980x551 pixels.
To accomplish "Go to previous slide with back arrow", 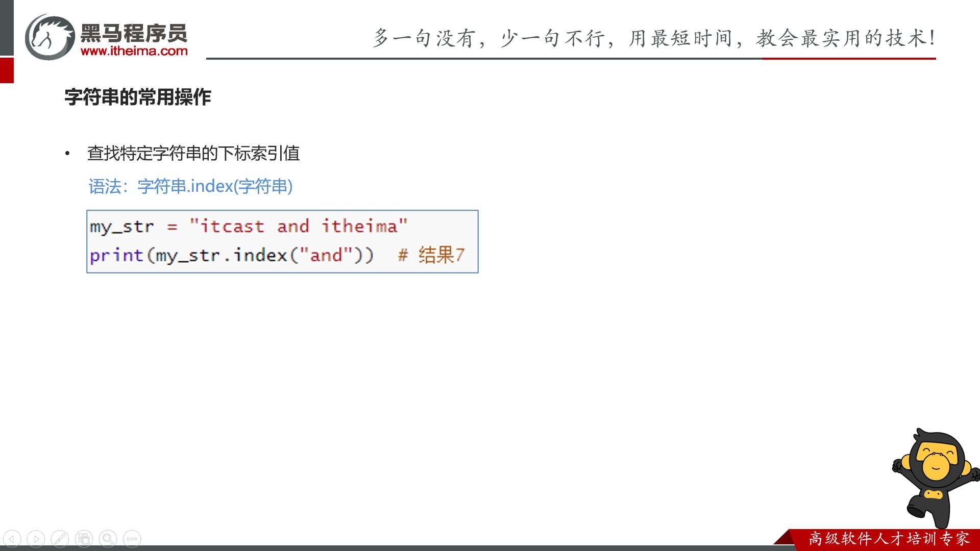I will [12, 539].
